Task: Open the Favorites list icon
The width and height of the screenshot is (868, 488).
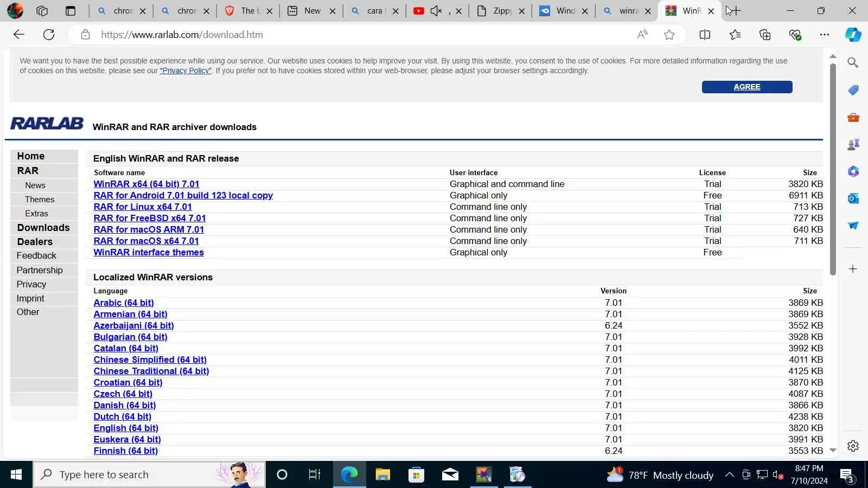Action: click(x=735, y=35)
